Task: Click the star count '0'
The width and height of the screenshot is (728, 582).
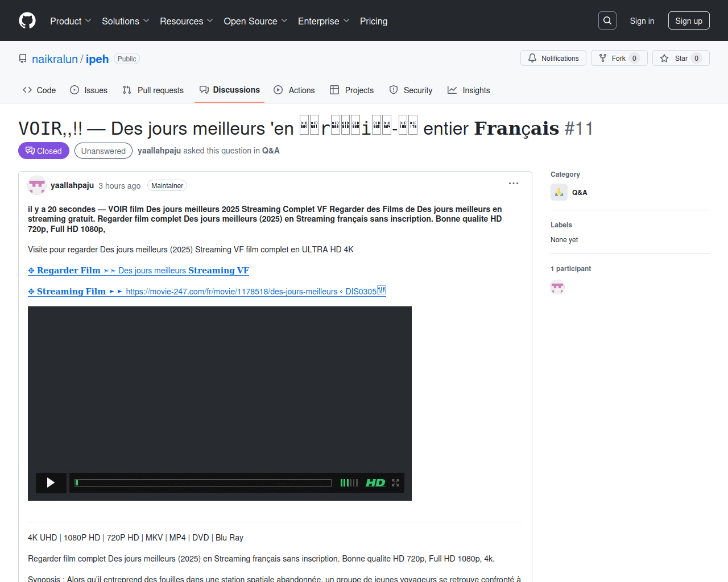Action: (x=696, y=58)
